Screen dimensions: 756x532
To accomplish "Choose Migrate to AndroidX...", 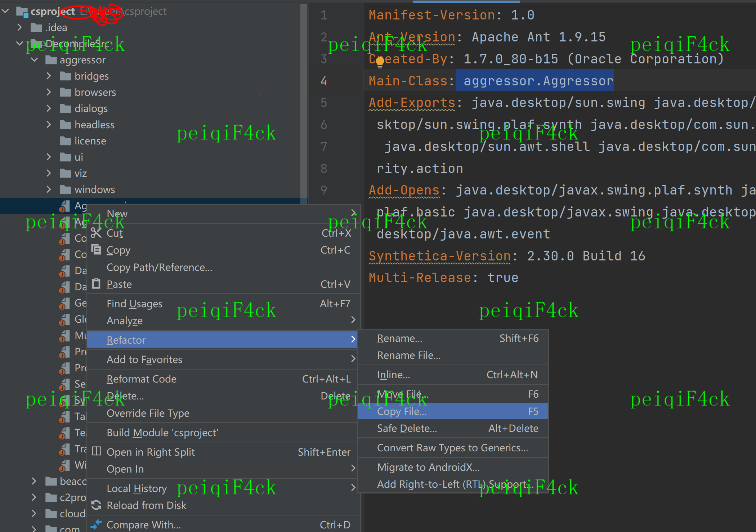I will tap(453, 467).
